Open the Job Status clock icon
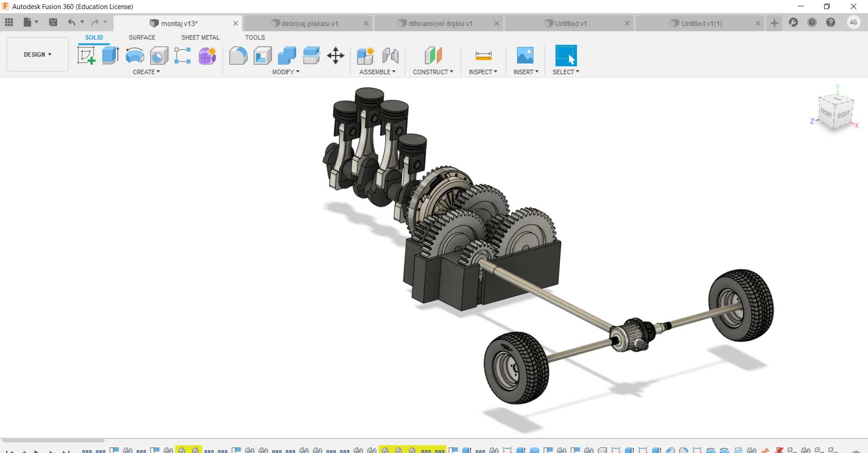Viewport: 868px width, 453px height. [x=812, y=22]
